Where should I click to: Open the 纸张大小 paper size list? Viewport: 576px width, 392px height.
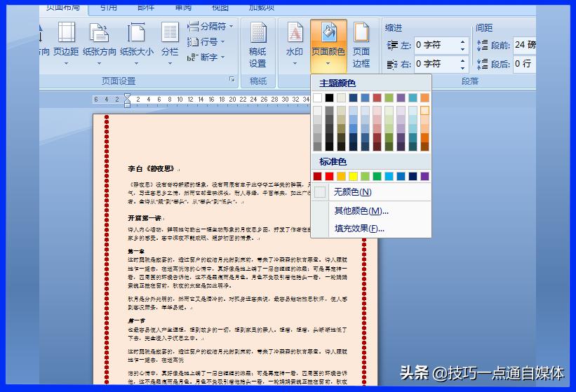[136, 43]
